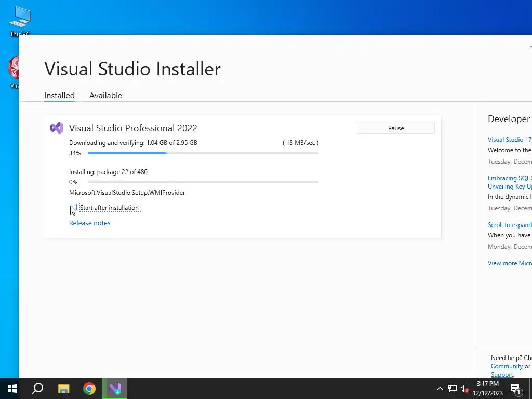
Task: Open the Support help link
Action: (502, 375)
